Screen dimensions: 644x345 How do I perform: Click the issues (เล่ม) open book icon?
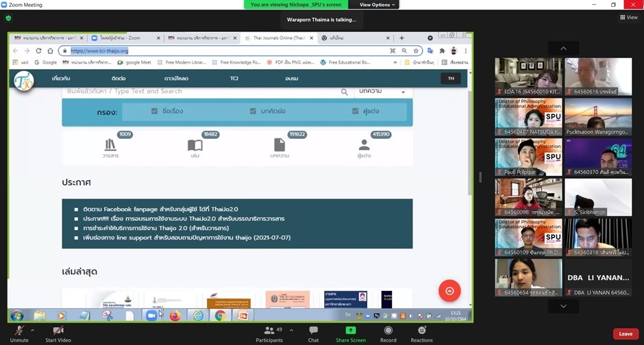[195, 145]
